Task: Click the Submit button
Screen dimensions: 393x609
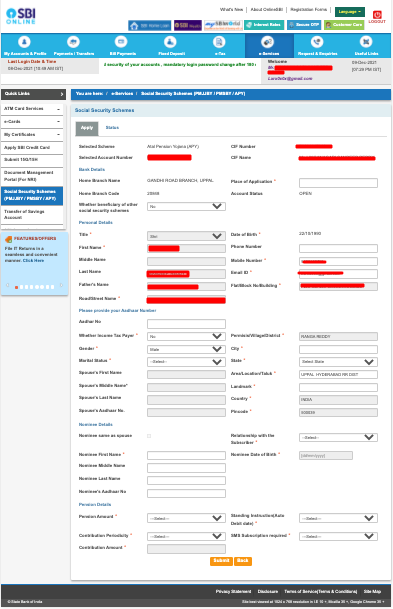Action: pos(221,561)
